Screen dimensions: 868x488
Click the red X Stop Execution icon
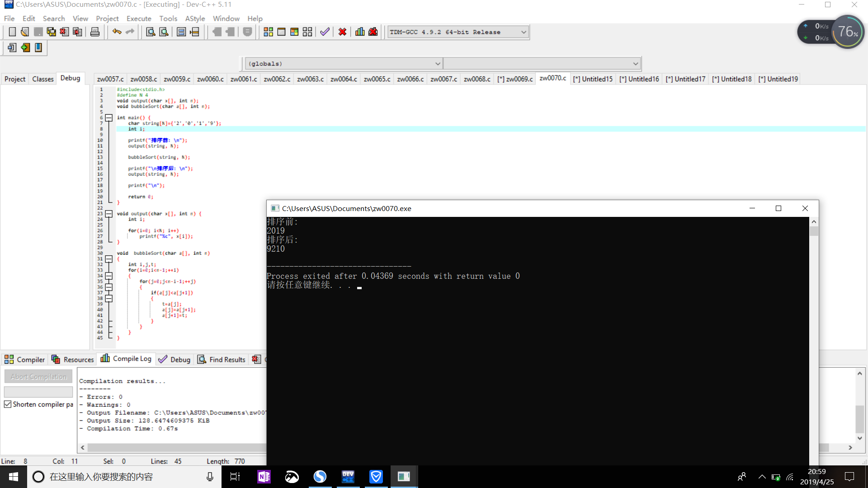(x=342, y=32)
